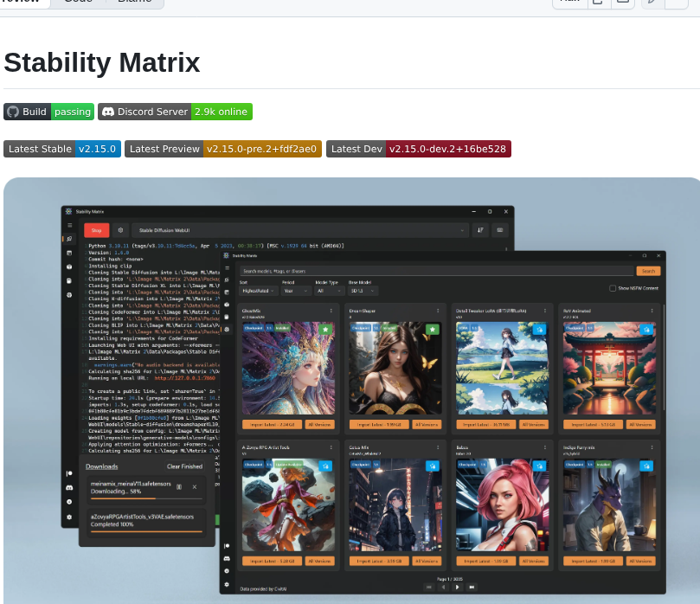Click Clear Finished in the Downloads panel
700x604 pixels.
pos(185,466)
